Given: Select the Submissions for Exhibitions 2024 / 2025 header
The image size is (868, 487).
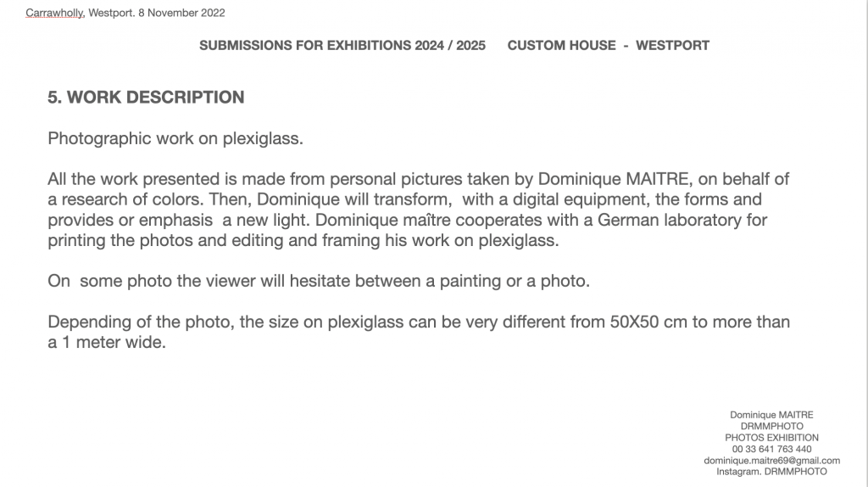Looking at the screenshot, I should pyautogui.click(x=342, y=45).
